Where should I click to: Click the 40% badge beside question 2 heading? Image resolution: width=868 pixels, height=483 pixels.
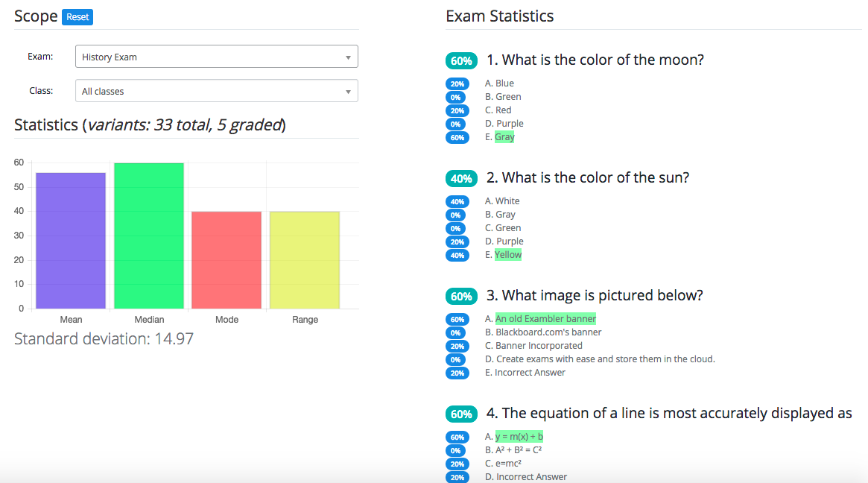(x=461, y=178)
